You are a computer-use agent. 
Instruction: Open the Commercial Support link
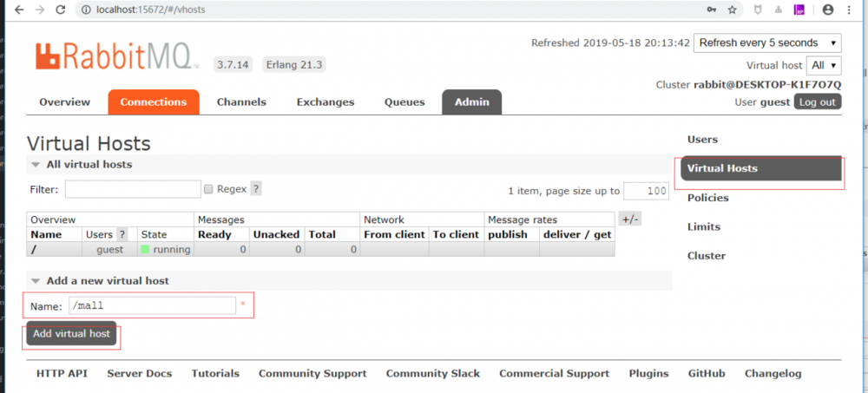(554, 374)
